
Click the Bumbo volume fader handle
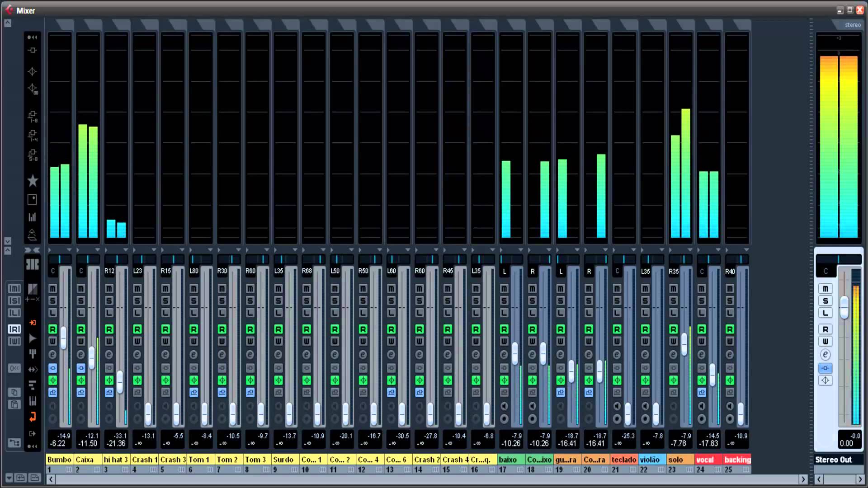[64, 337]
